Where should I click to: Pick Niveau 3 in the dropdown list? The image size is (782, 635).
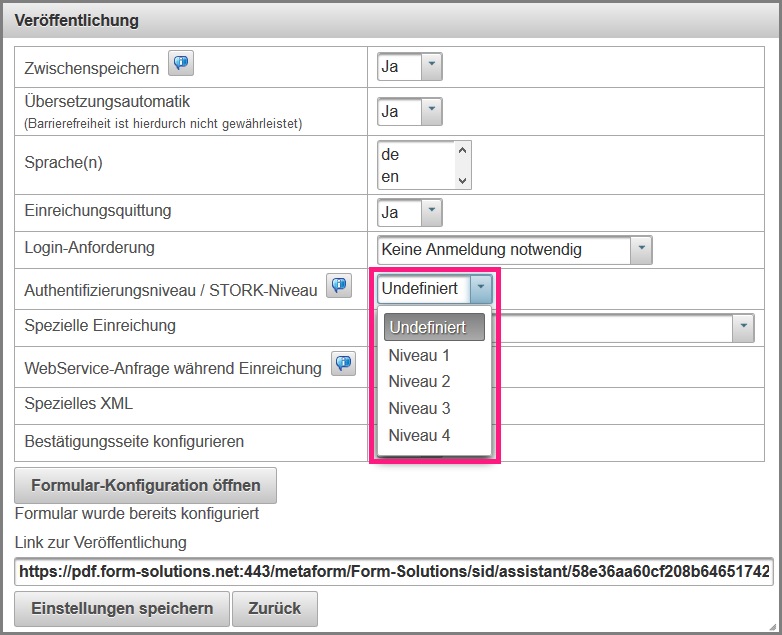click(419, 408)
